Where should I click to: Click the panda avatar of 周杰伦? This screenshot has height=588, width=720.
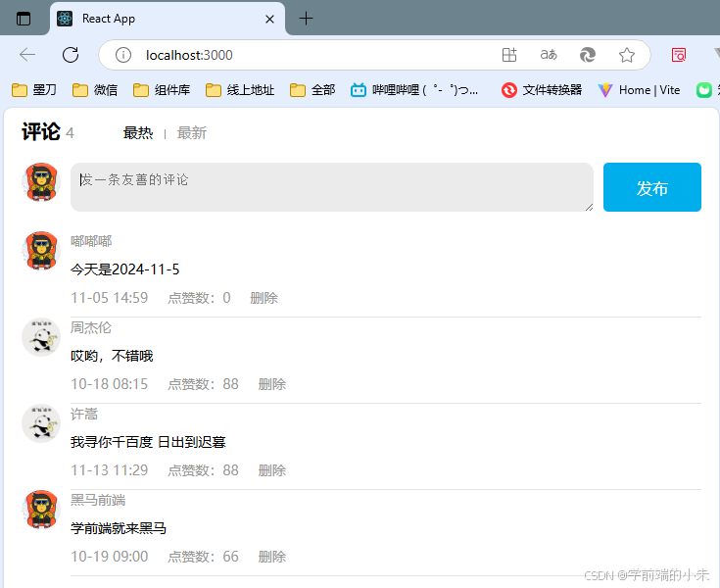[x=41, y=337]
